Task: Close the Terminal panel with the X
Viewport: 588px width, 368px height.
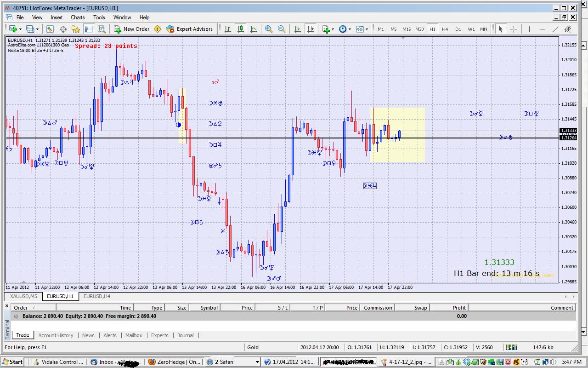Action: [7, 305]
